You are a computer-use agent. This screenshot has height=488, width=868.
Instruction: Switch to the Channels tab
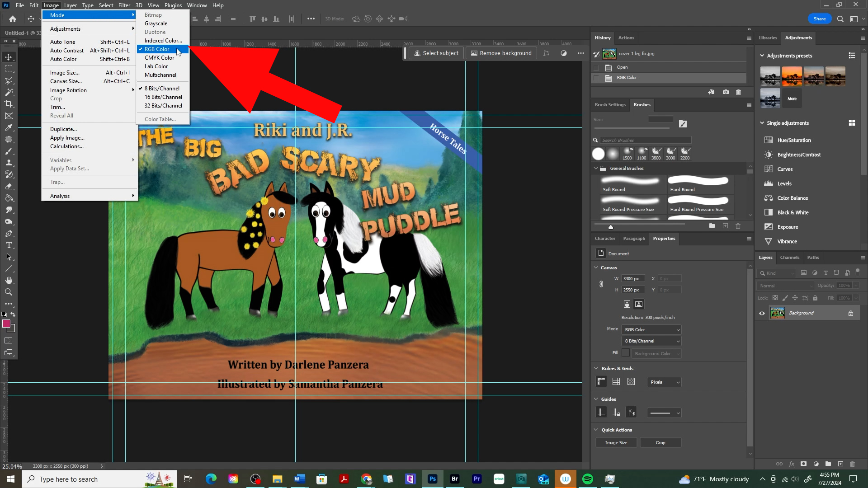tap(789, 258)
